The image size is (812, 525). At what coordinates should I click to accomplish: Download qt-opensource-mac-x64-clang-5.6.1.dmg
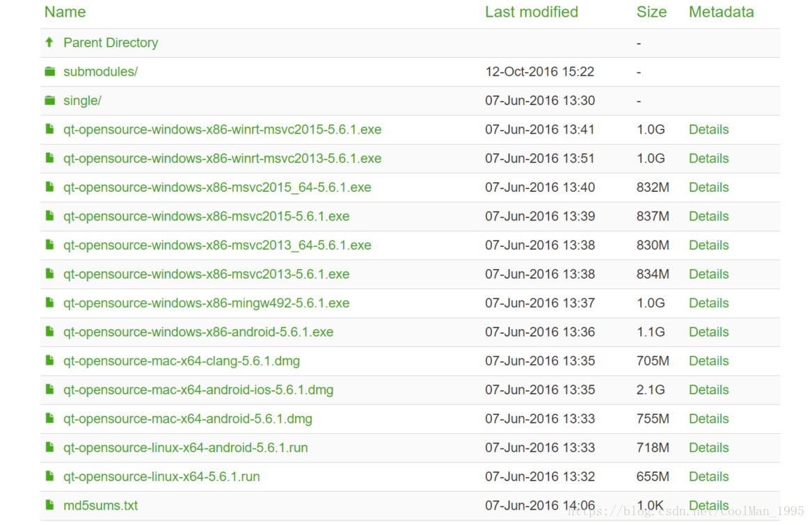(x=182, y=361)
